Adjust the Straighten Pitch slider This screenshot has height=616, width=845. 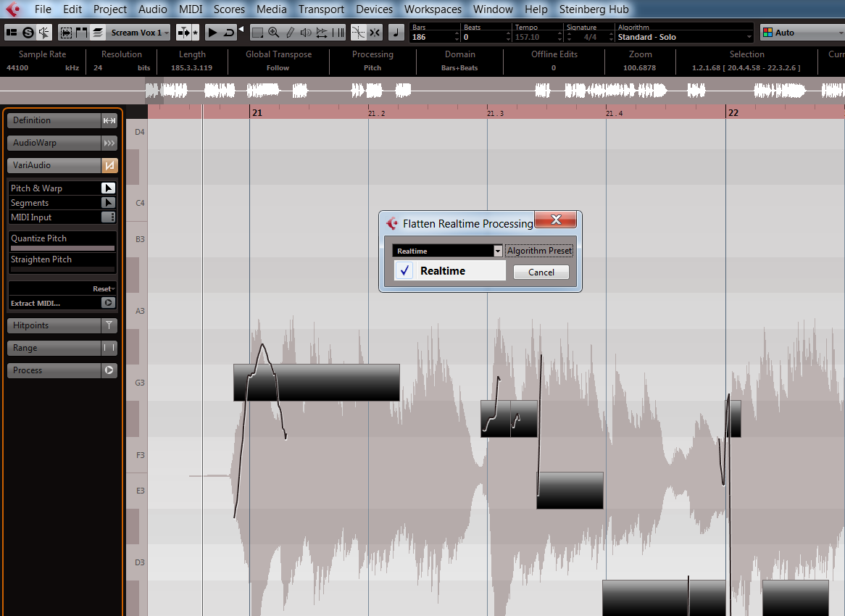click(x=62, y=270)
